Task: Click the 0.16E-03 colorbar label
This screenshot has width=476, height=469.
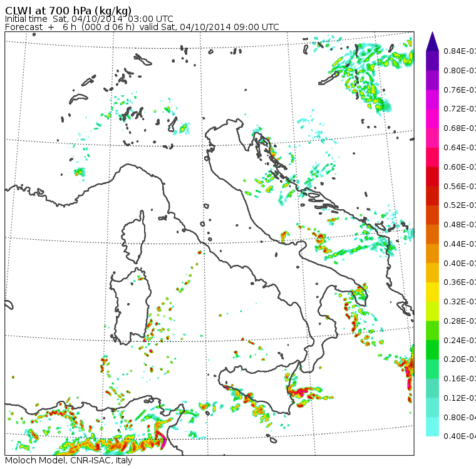Action: click(x=460, y=379)
